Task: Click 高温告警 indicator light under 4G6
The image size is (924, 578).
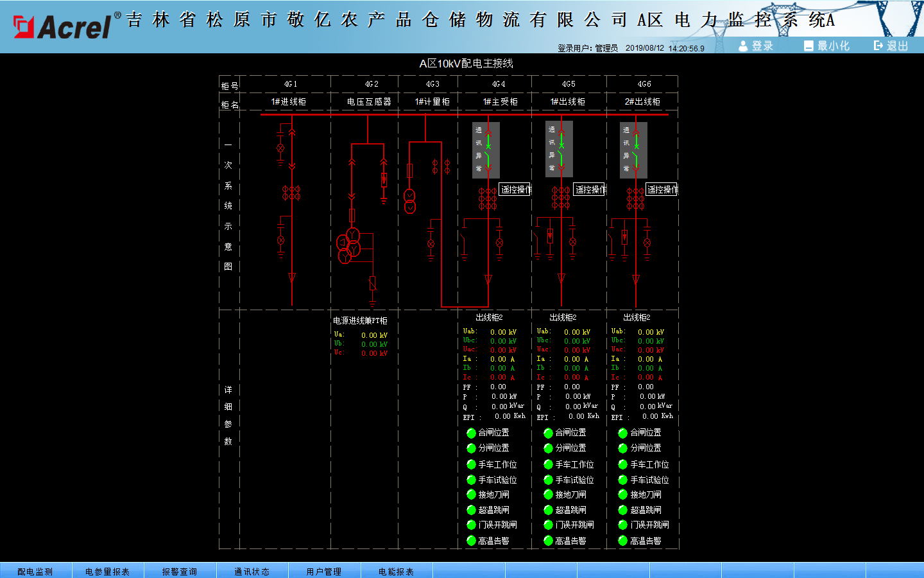Action: [622, 541]
